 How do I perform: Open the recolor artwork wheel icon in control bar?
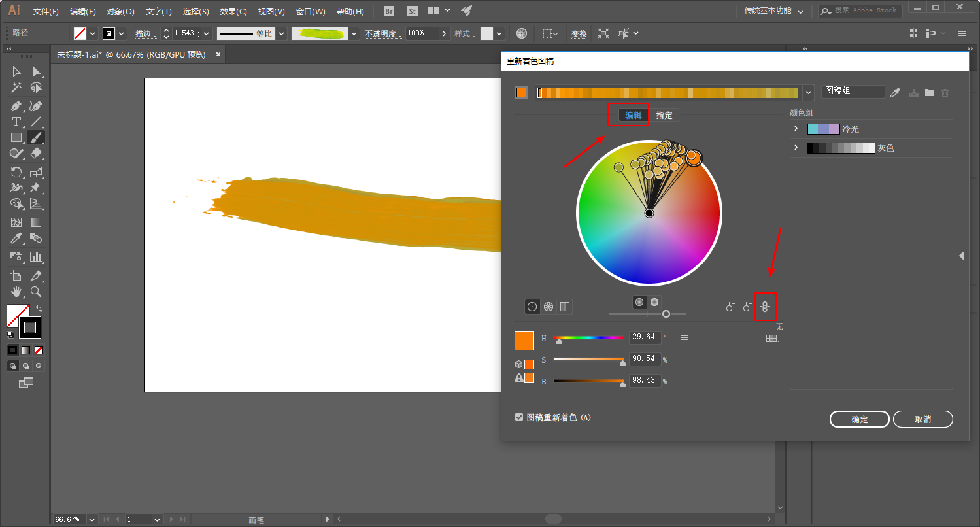point(522,33)
